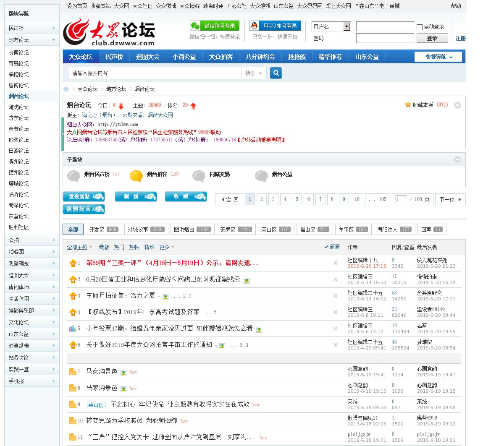504x446 pixels.
Task: Open the 逗图大会 main nav tab
Action: tap(148, 57)
